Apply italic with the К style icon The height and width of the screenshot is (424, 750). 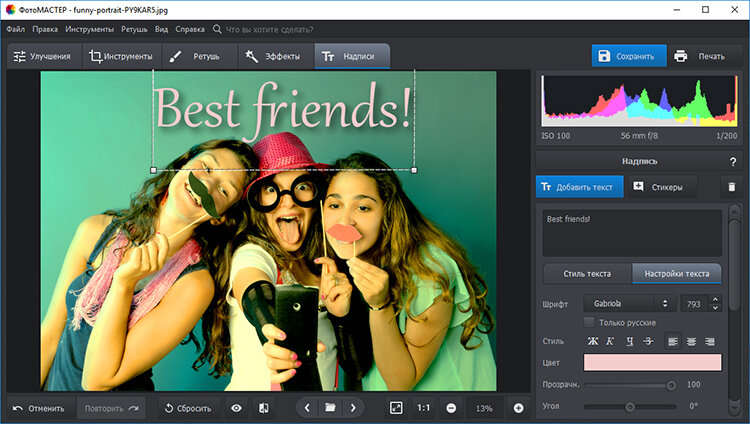pos(610,341)
